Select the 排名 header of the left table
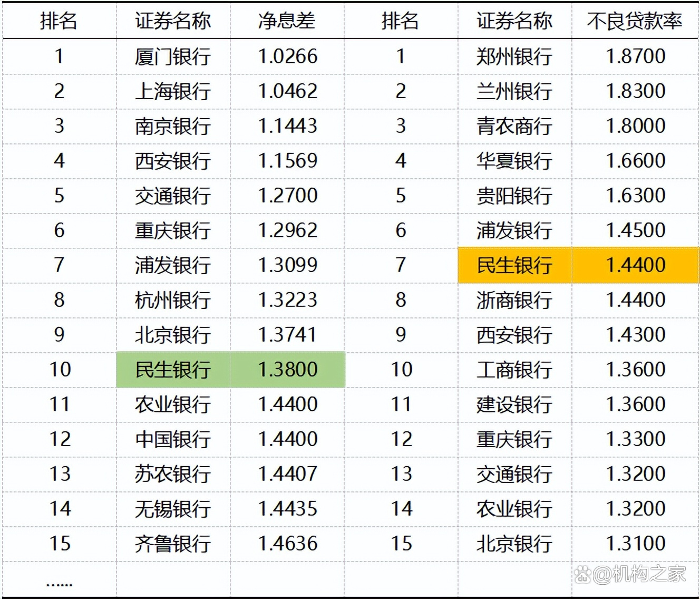This screenshot has height=599, width=700. tap(59, 21)
